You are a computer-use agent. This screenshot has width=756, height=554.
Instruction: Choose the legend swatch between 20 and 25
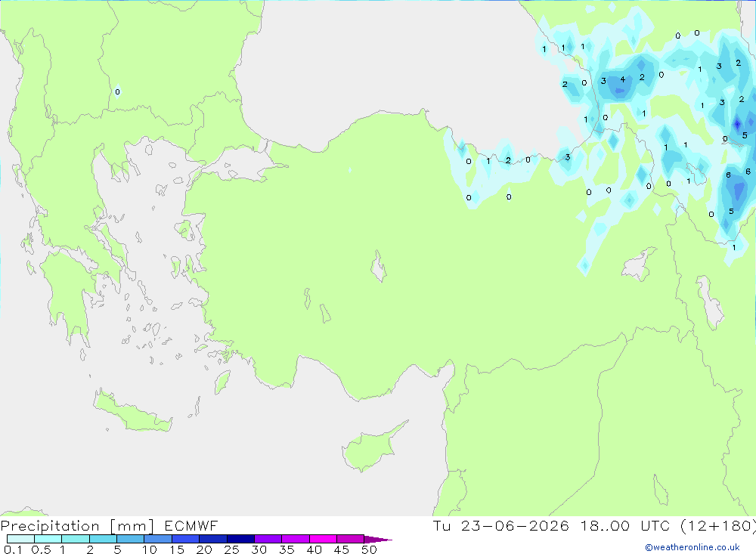click(x=213, y=539)
